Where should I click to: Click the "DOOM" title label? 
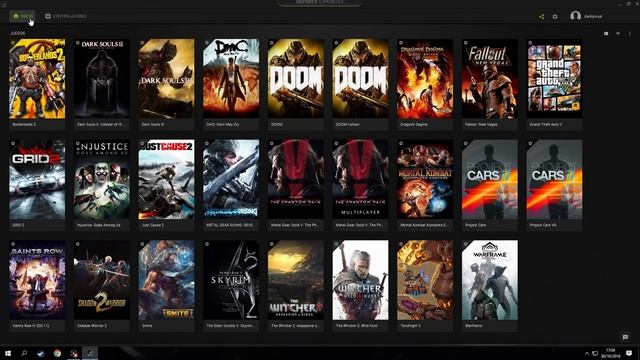[276, 124]
